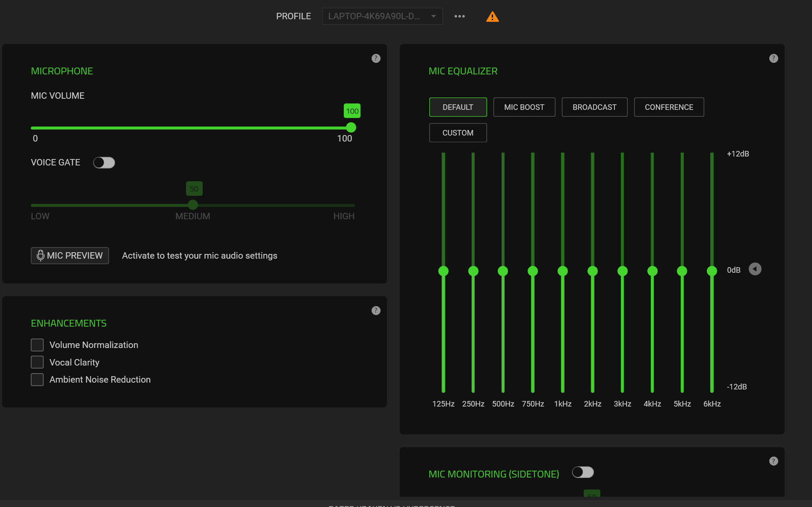
Task: Open help for the Enhancements panel
Action: click(376, 311)
